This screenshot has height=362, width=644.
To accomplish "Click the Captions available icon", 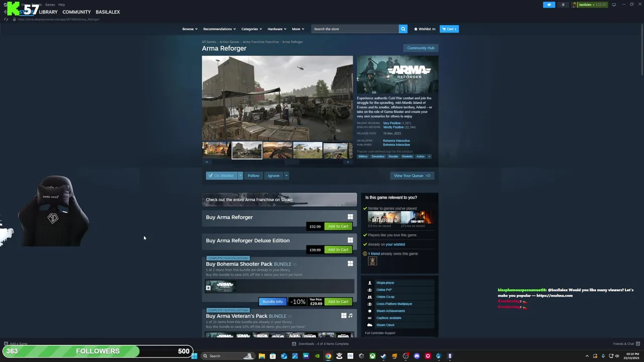I will 370,318.
